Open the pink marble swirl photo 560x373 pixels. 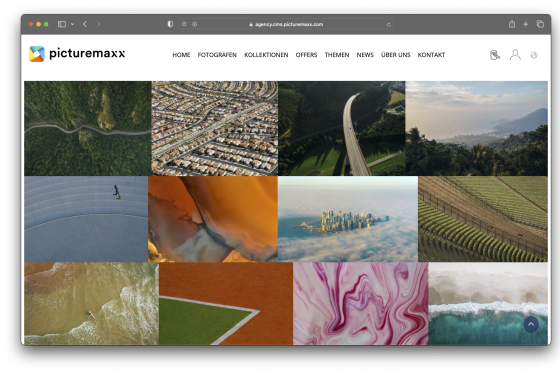(x=361, y=304)
